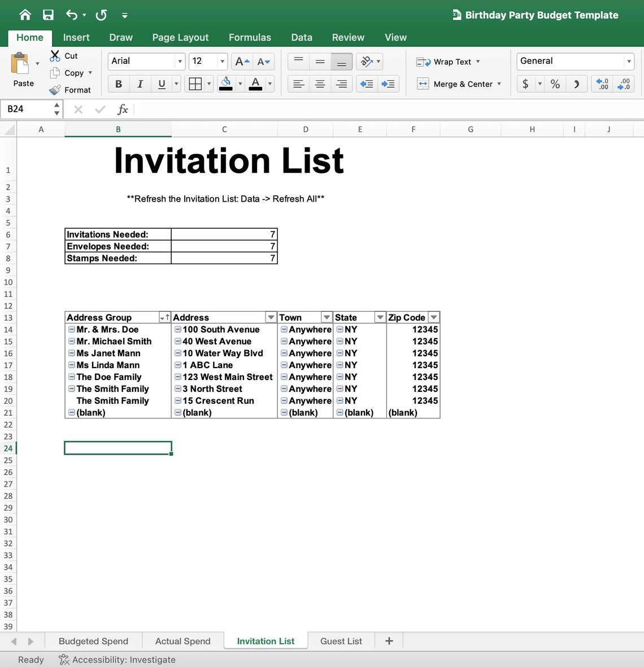The image size is (644, 668).
Task: Click the Underline icon
Action: click(161, 84)
